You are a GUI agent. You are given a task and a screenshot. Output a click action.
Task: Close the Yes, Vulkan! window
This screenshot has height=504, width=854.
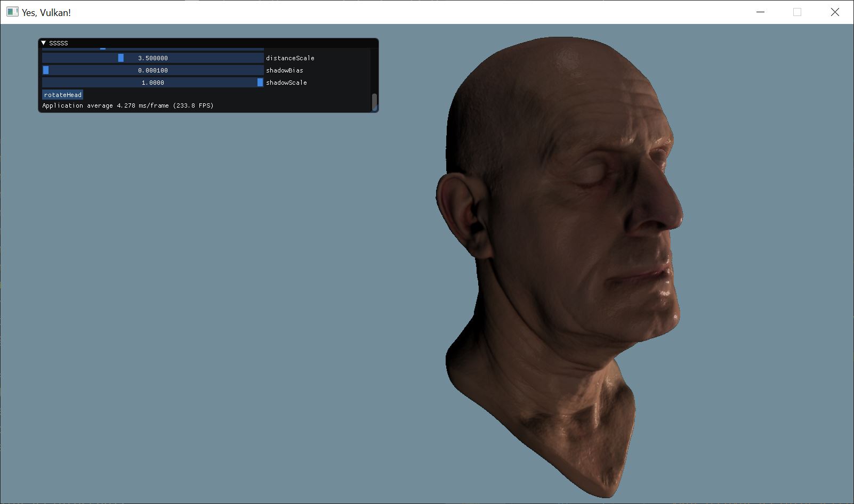pyautogui.click(x=835, y=12)
